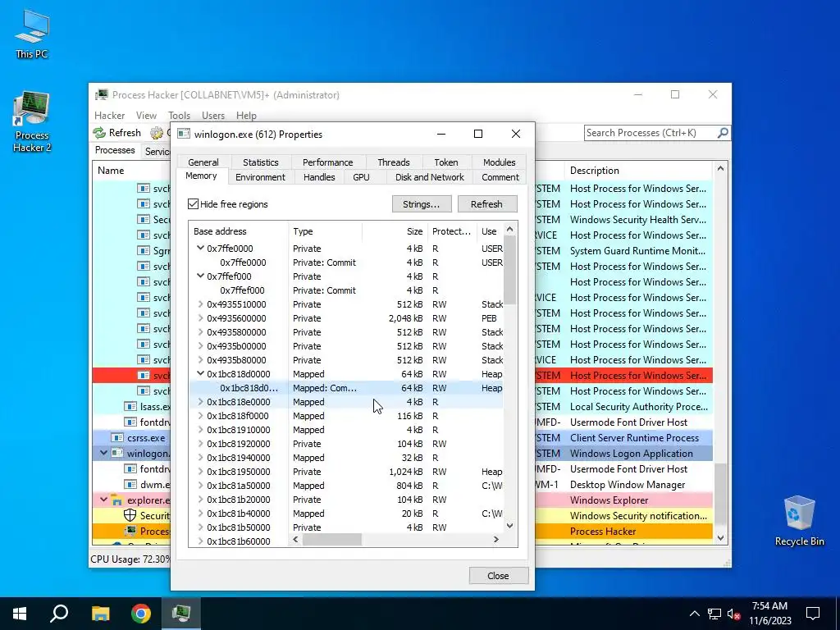Open the muted volume tray icon
840x630 pixels.
coord(734,614)
